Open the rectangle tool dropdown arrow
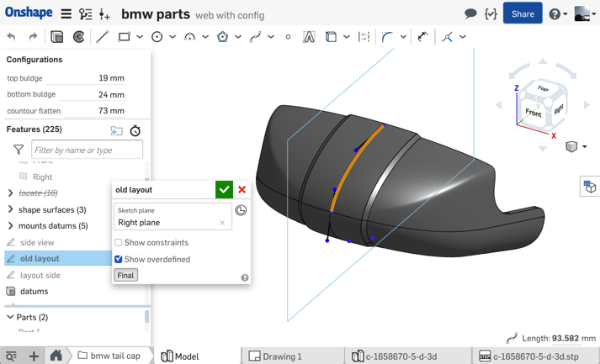Image resolution: width=600 pixels, height=364 pixels. tap(140, 37)
